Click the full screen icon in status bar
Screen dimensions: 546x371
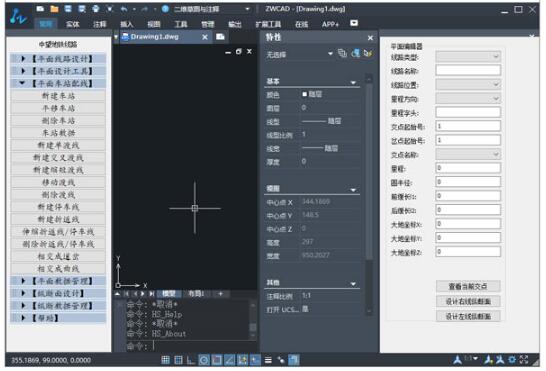(524, 360)
